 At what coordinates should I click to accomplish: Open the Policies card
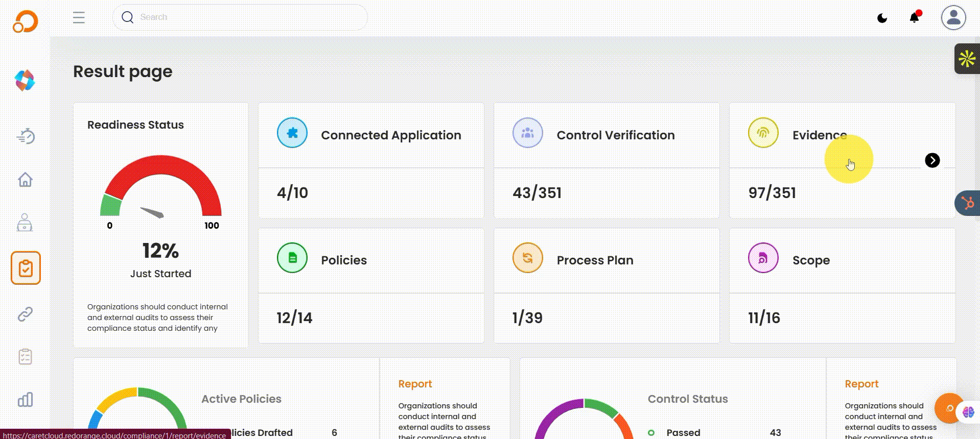point(371,285)
